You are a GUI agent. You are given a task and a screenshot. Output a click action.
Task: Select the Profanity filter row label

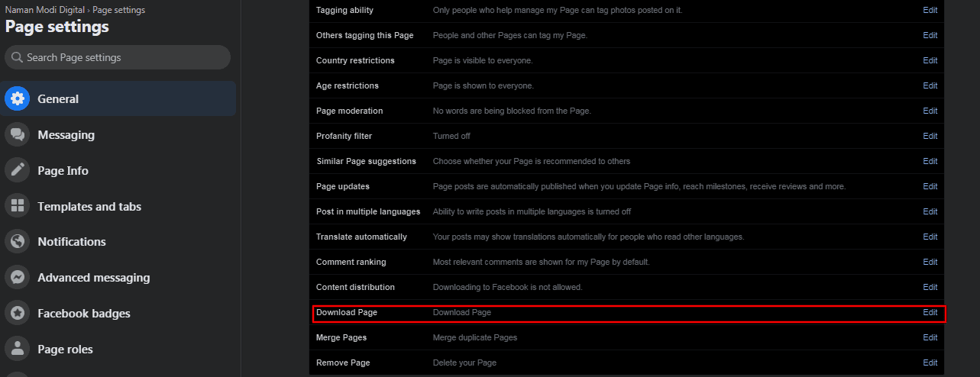344,136
